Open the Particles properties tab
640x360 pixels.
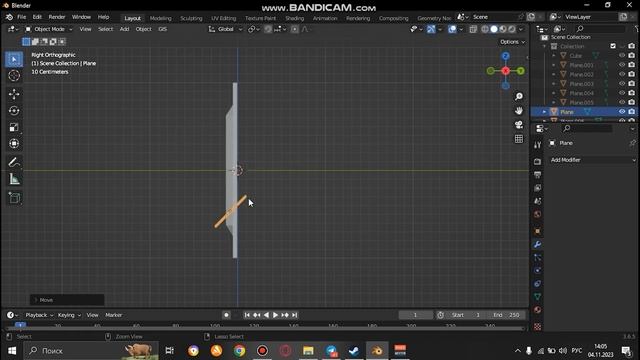[x=538, y=258]
